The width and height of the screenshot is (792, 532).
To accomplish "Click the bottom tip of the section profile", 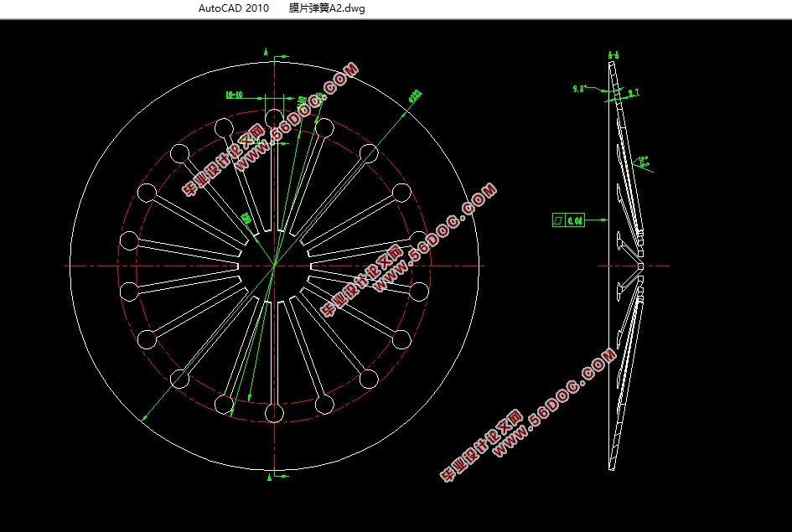I will click(x=612, y=468).
